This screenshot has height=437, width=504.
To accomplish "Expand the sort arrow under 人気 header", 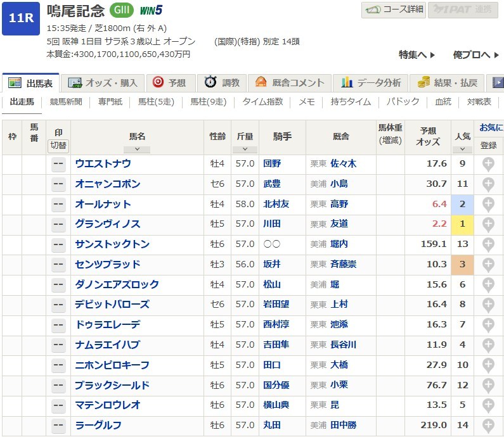I will point(463,149).
